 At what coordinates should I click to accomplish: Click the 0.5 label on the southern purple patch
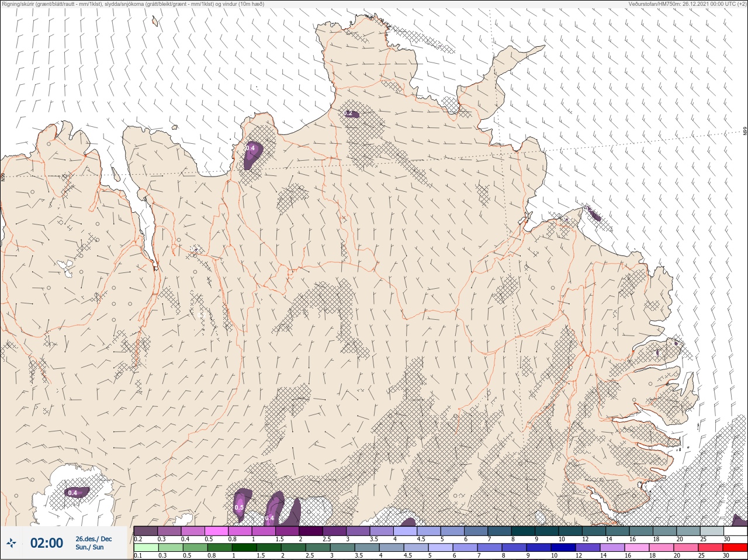pyautogui.click(x=239, y=507)
